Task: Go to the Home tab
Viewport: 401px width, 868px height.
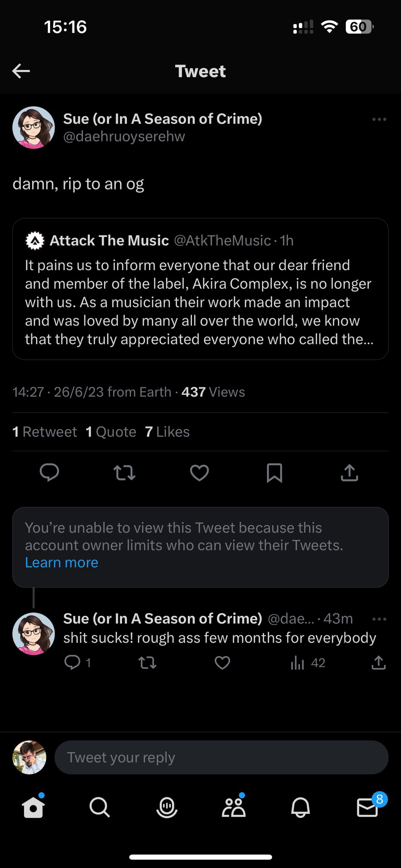Action: click(x=33, y=807)
